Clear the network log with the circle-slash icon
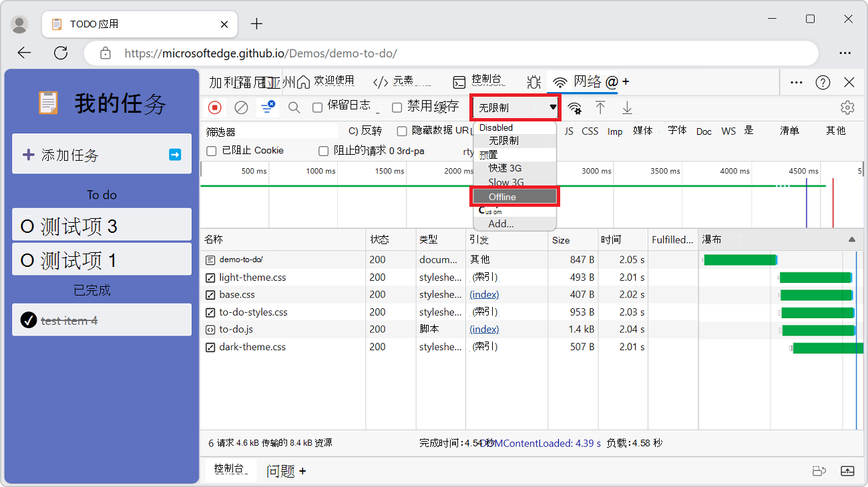The image size is (868, 487). point(242,107)
